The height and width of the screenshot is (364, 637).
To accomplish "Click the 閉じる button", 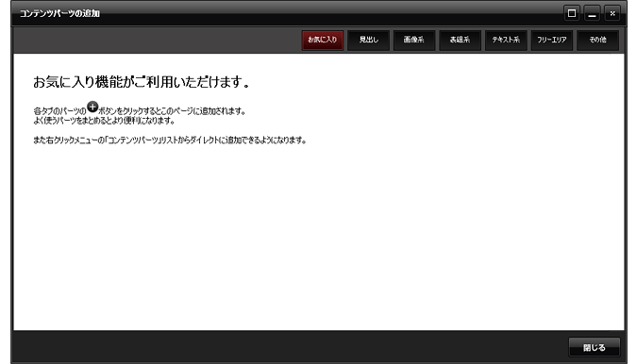I will tap(595, 347).
